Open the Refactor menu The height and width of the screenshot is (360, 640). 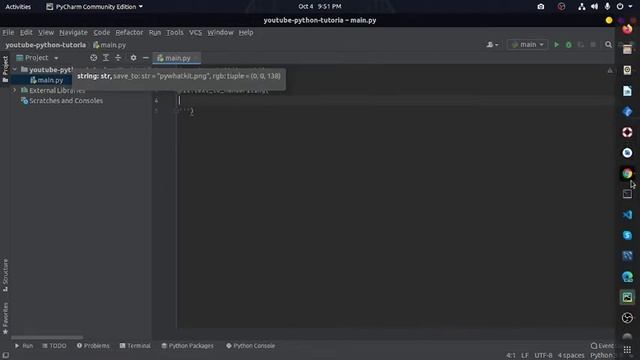tap(129, 32)
